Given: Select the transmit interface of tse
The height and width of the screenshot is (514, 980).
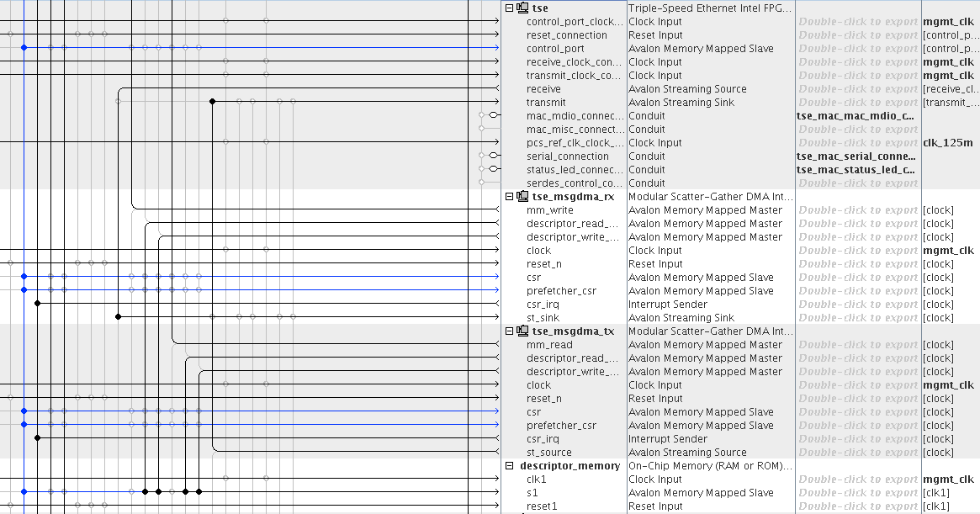Looking at the screenshot, I should coord(546,102).
